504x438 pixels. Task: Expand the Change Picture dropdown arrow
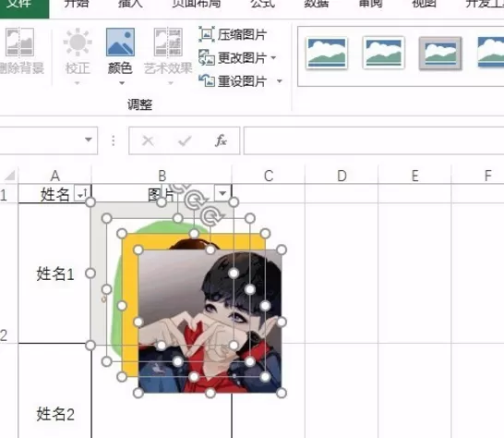tap(273, 58)
